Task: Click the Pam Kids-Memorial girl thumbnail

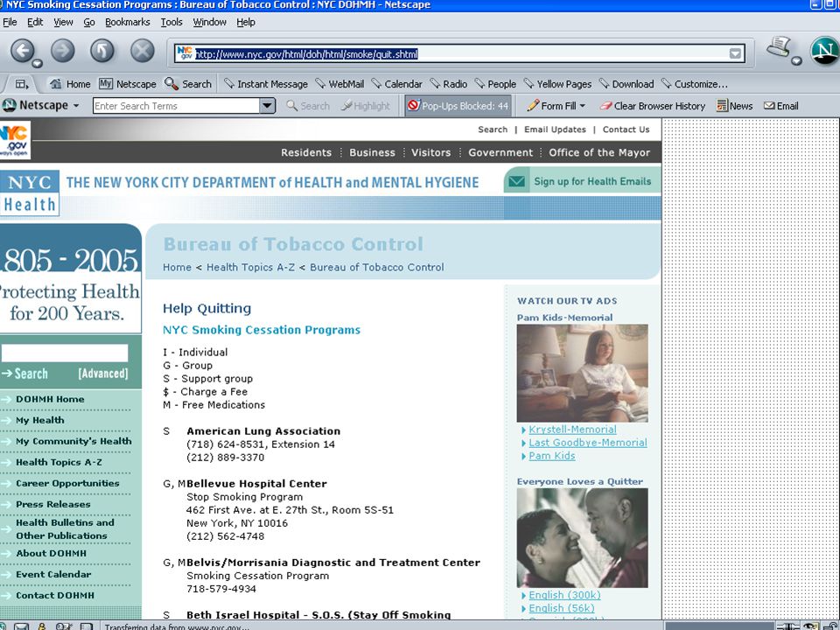Action: pos(583,373)
